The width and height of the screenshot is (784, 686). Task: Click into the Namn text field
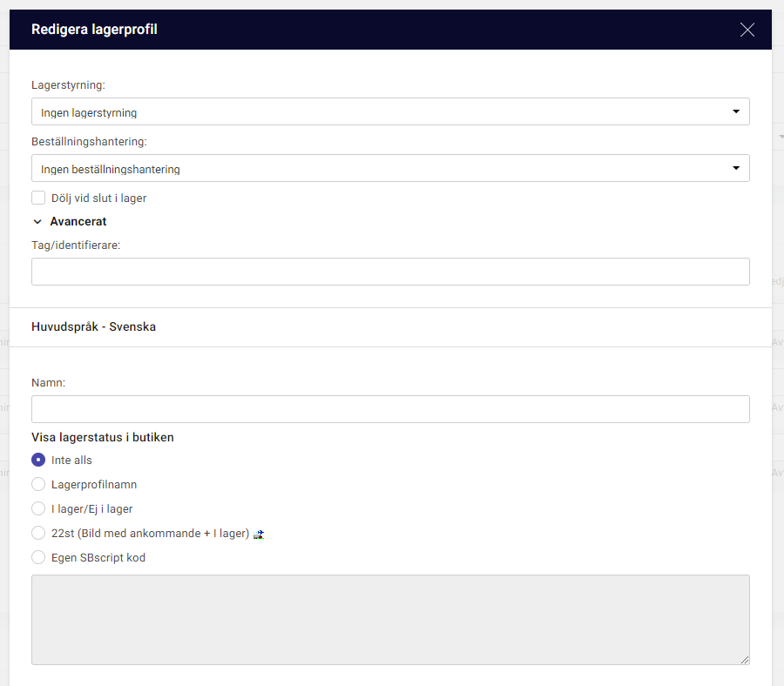pyautogui.click(x=390, y=409)
